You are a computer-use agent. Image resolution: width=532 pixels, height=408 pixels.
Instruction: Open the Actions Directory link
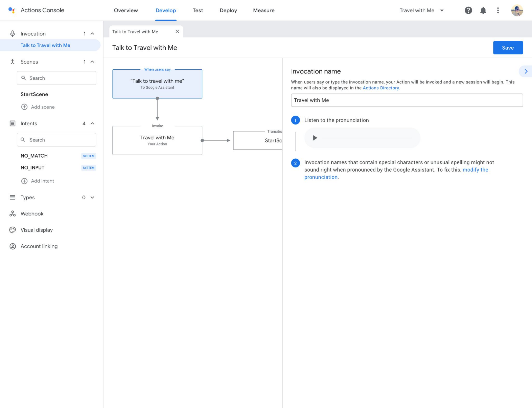click(381, 88)
